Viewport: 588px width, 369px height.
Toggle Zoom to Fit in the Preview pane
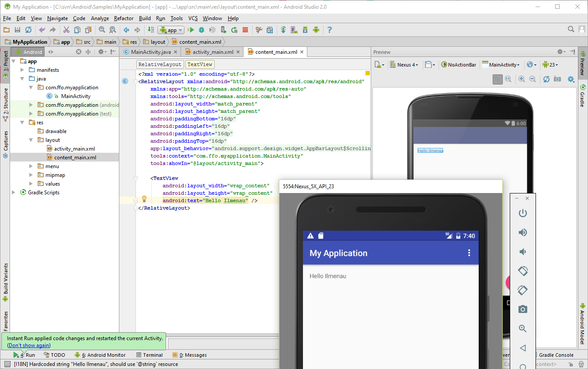click(498, 79)
